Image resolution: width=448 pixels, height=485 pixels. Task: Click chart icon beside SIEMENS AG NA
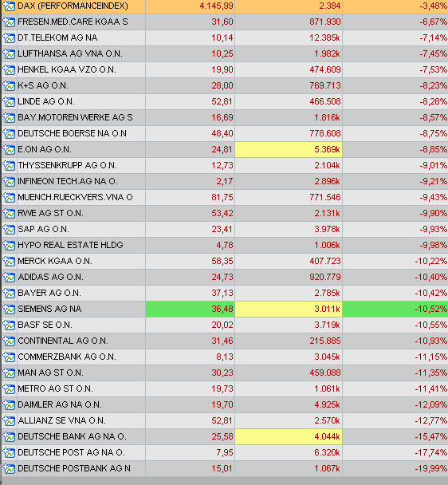pyautogui.click(x=10, y=309)
